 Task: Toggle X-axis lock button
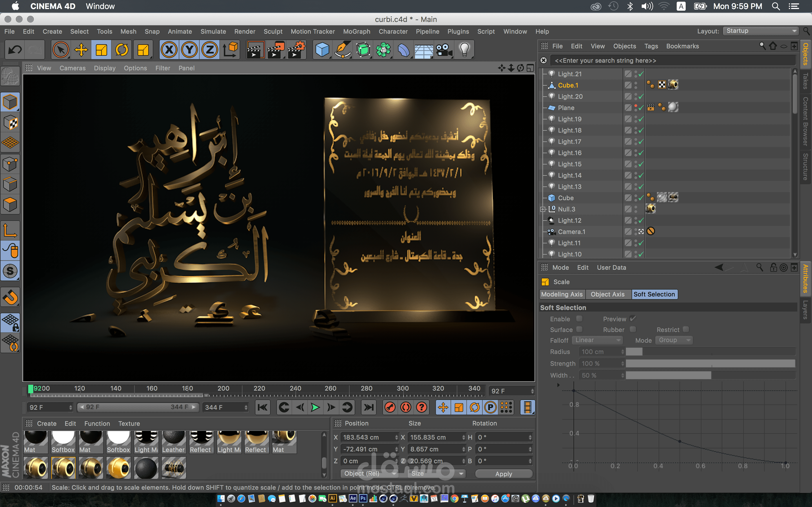pyautogui.click(x=169, y=50)
